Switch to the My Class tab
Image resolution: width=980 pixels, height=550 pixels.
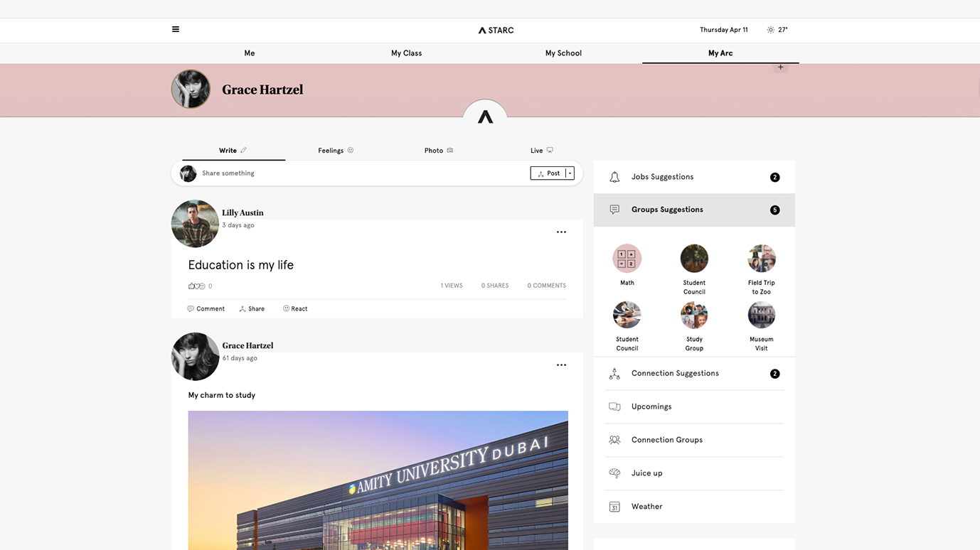tap(407, 53)
